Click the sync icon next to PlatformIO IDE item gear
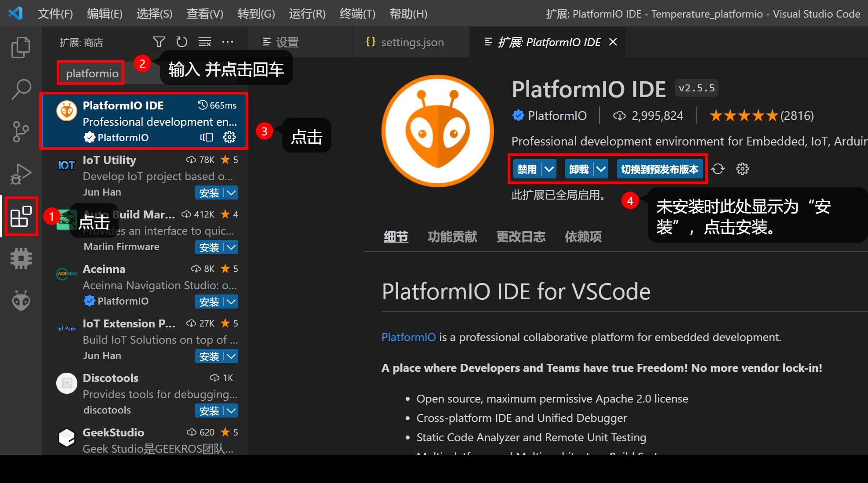The width and height of the screenshot is (868, 483). click(207, 137)
